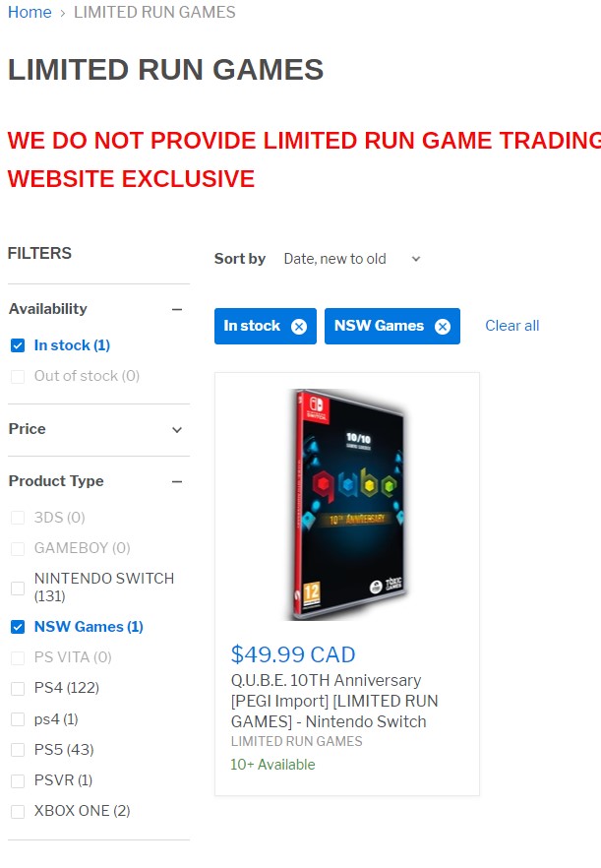Enable the PS4 (122) filter
This screenshot has height=868, width=601.
click(18, 689)
